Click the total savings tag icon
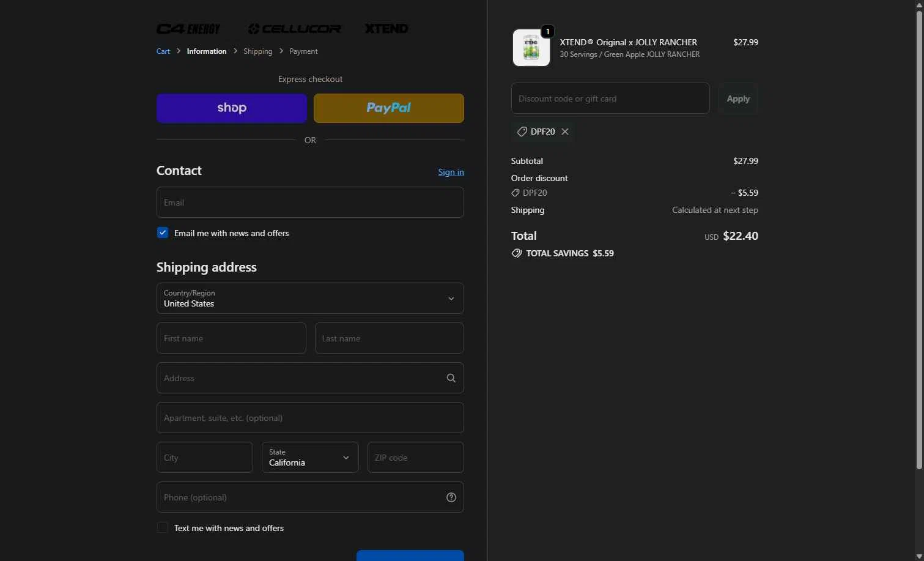The height and width of the screenshot is (561, 924). tap(517, 253)
